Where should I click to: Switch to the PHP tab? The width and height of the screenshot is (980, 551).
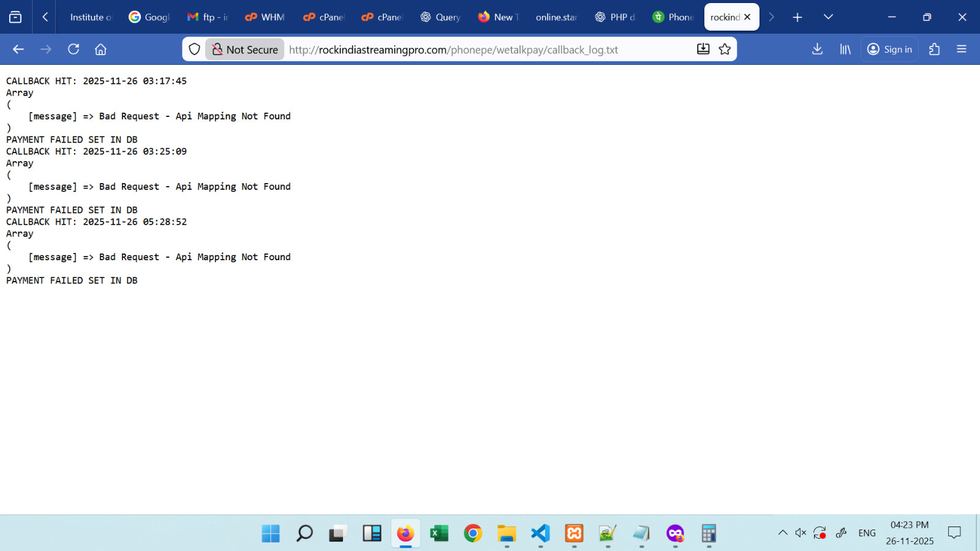[x=615, y=17]
